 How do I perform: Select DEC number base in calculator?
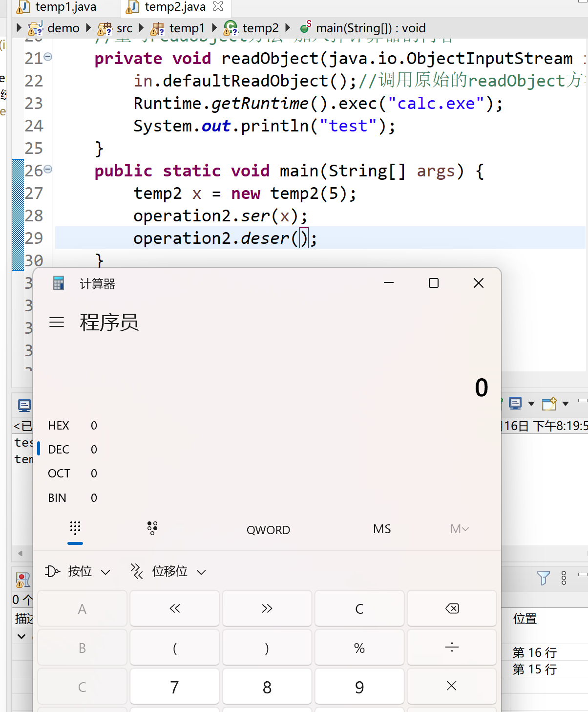point(72,449)
